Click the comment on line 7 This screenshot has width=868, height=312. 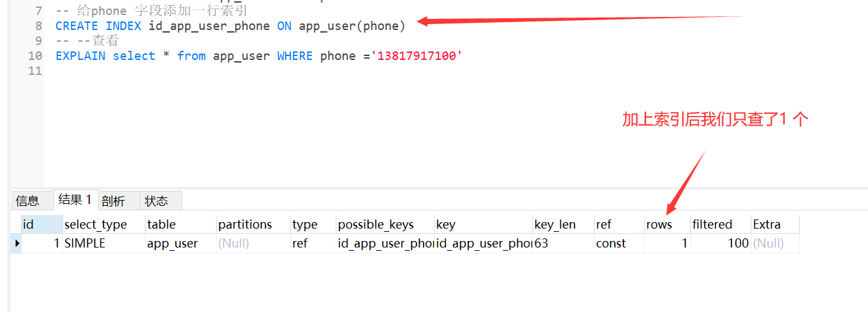coord(152,11)
